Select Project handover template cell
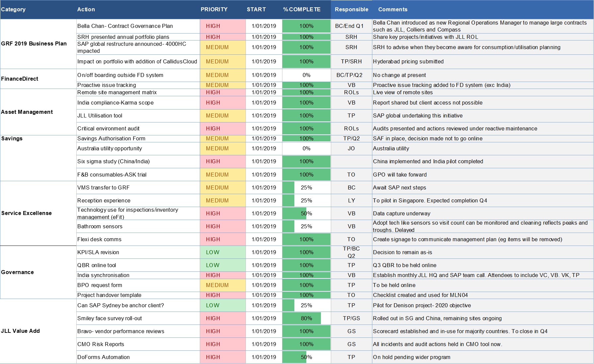Screen dimensions: 594x364 point(138,295)
